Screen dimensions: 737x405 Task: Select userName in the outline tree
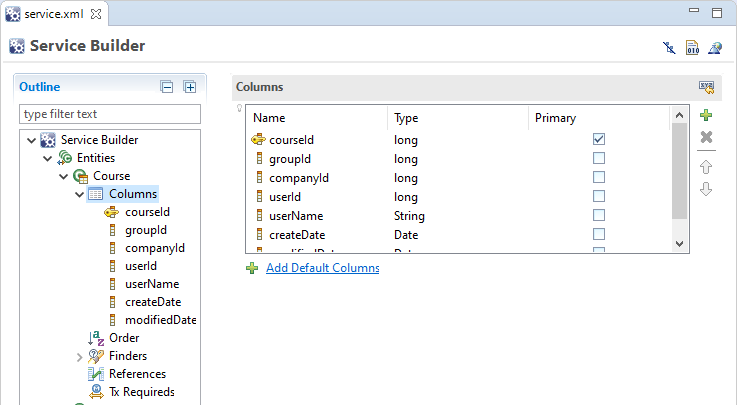point(152,284)
